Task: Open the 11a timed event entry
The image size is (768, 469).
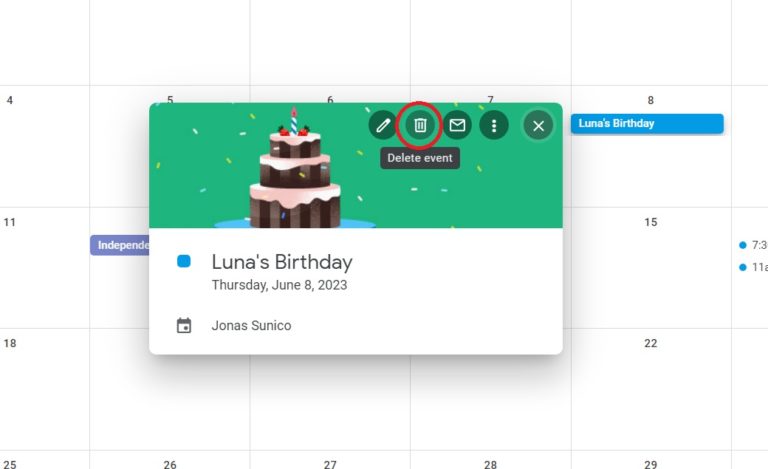Action: click(753, 267)
